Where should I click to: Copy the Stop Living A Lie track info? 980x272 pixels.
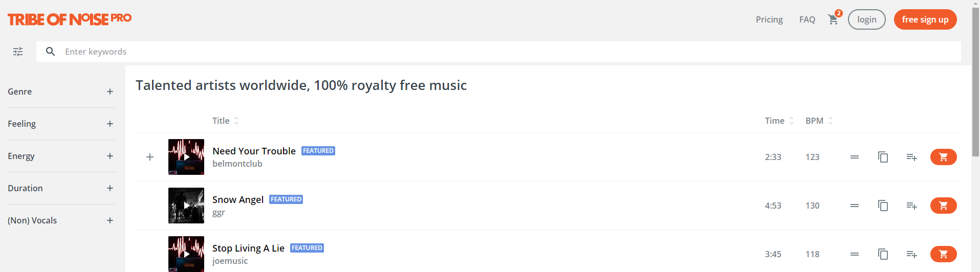[x=883, y=254]
